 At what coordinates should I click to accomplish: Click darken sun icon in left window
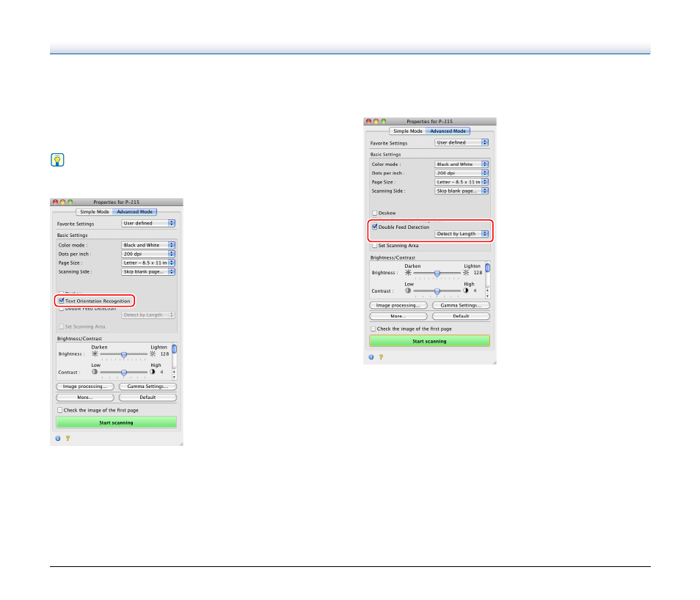point(95,354)
